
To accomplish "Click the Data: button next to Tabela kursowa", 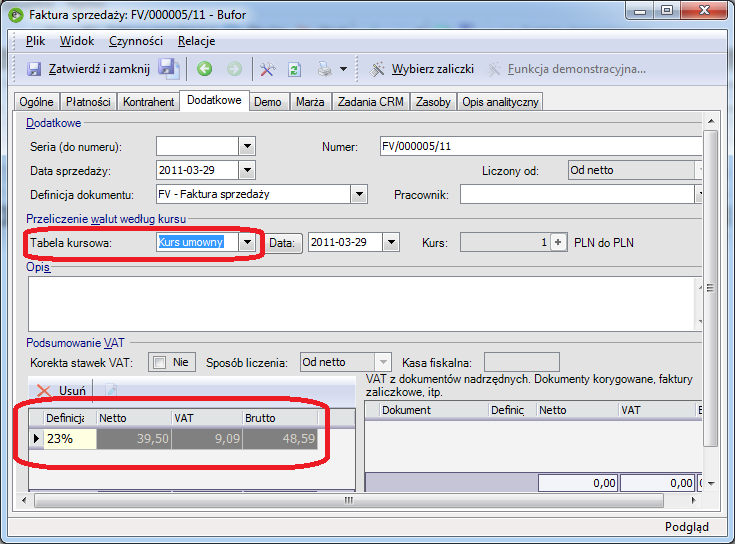I will click(x=285, y=243).
